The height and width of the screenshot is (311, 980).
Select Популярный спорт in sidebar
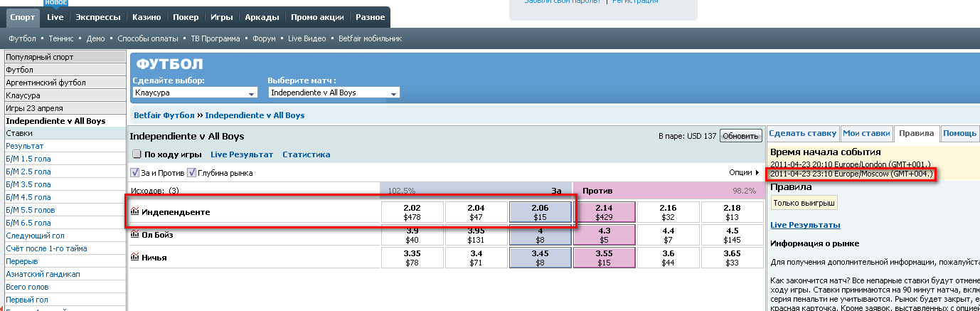pyautogui.click(x=65, y=57)
